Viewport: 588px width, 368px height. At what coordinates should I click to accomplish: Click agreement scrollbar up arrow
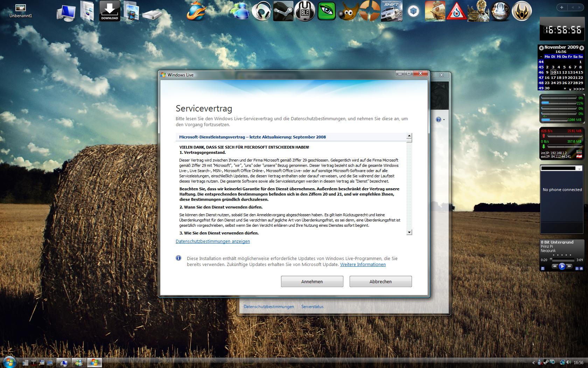point(409,136)
